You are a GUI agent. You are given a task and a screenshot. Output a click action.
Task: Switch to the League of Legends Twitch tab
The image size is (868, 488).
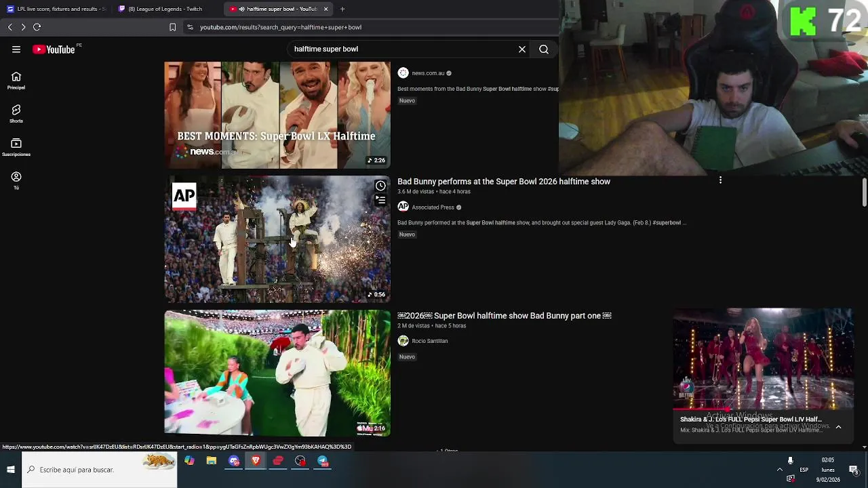pos(167,9)
